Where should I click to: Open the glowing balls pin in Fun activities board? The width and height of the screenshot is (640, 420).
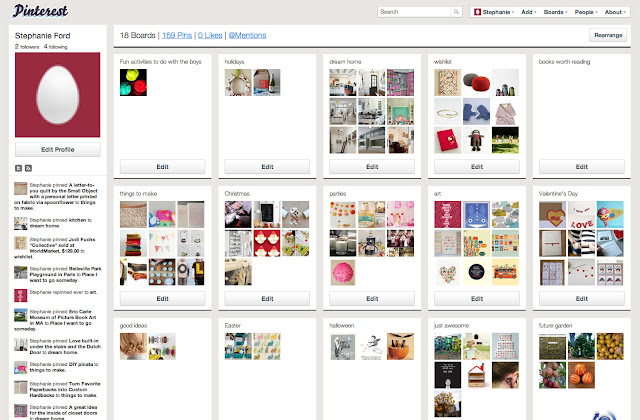pyautogui.click(x=133, y=82)
